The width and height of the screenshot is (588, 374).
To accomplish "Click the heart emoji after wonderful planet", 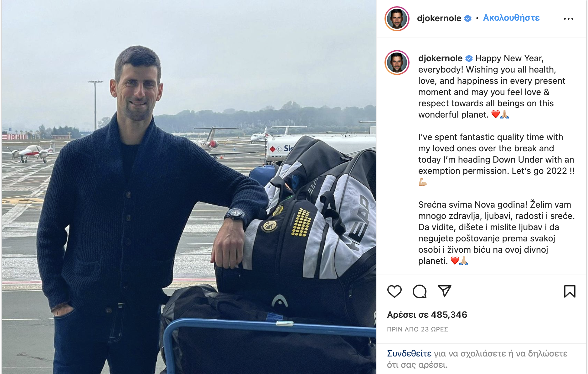I will pos(495,114).
